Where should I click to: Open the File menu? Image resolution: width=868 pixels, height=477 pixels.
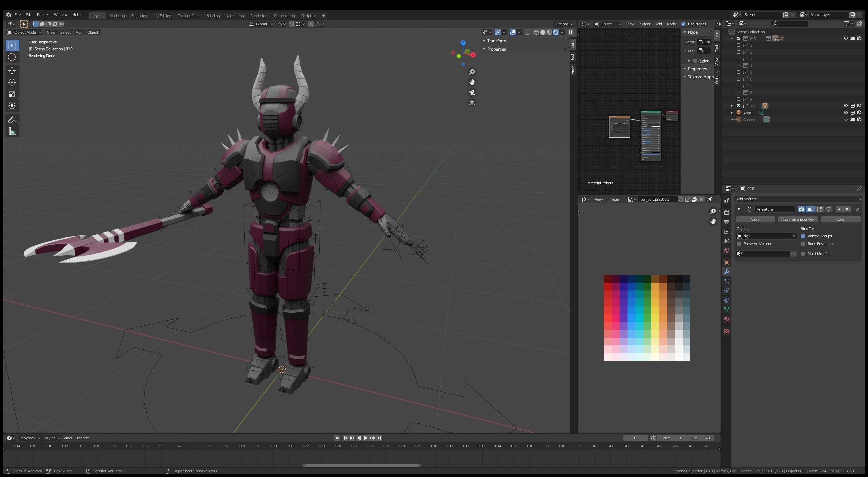[x=18, y=15]
